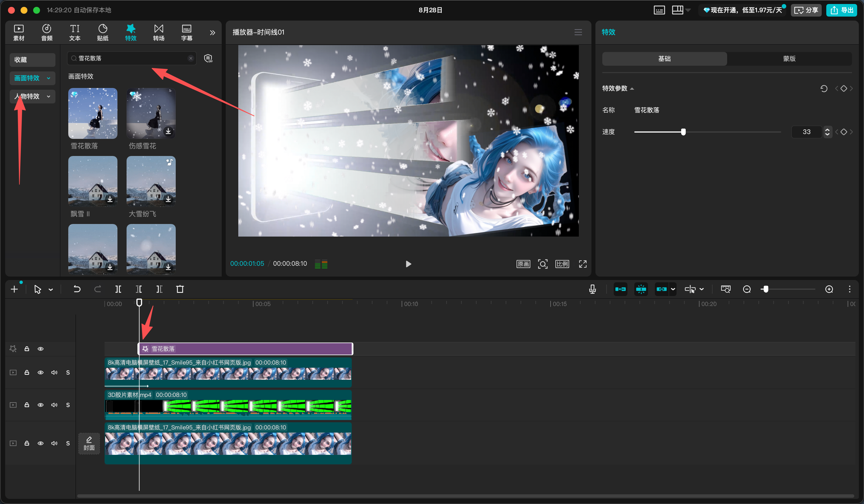Choose the selection pointer tool
The width and height of the screenshot is (864, 504).
tap(38, 289)
